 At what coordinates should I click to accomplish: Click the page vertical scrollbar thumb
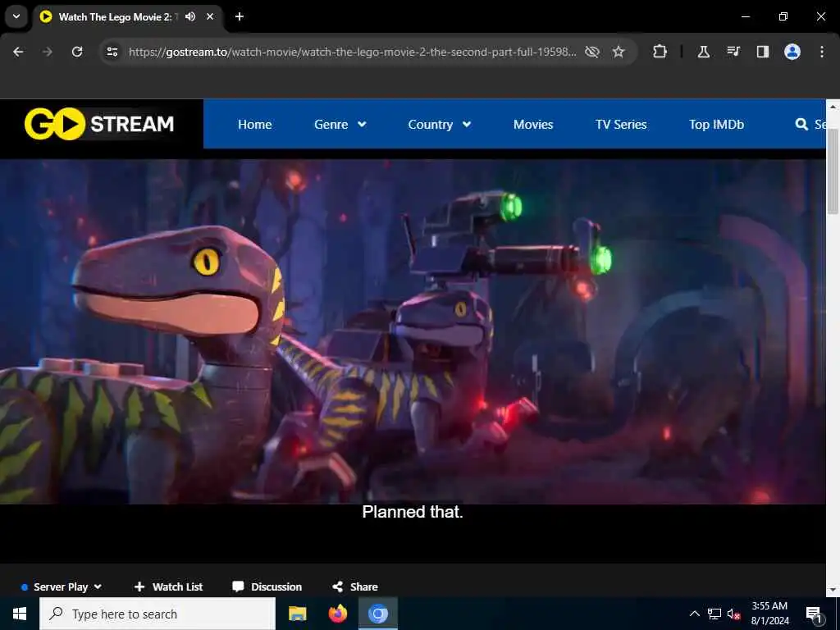tap(833, 171)
